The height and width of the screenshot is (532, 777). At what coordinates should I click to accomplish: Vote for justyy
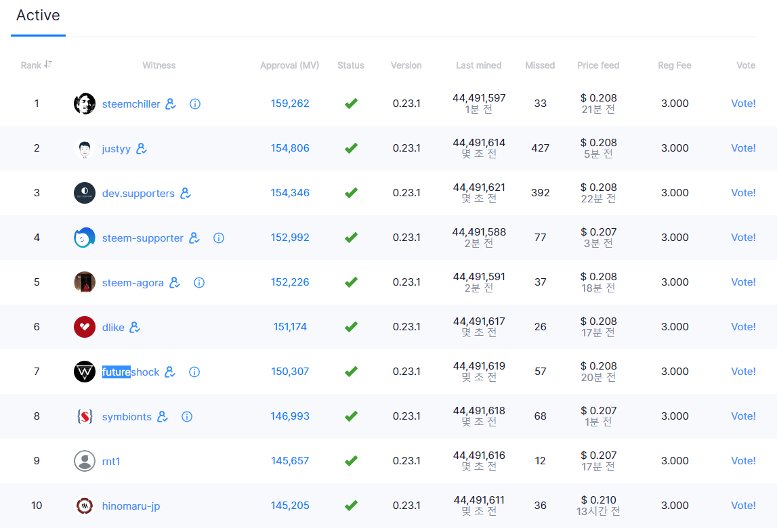743,148
